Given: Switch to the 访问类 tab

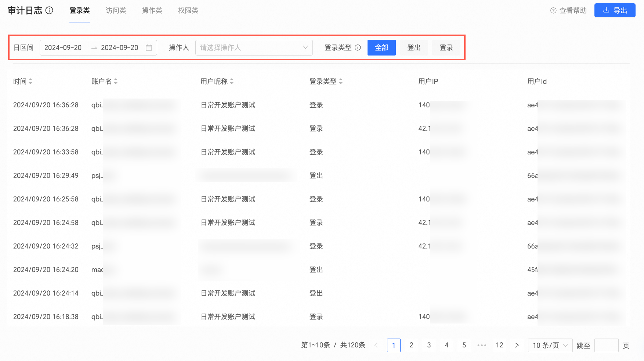Looking at the screenshot, I should [116, 11].
